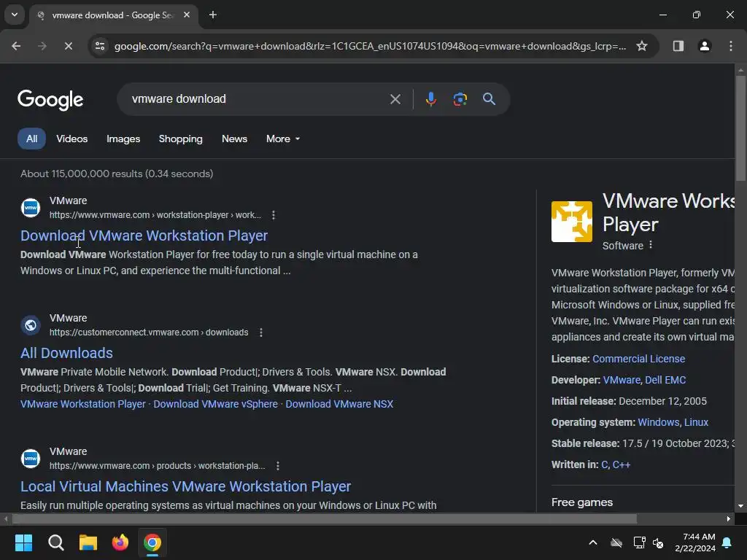This screenshot has height=560, width=747.
Task: Open the Windows Start menu
Action: [x=23, y=542]
